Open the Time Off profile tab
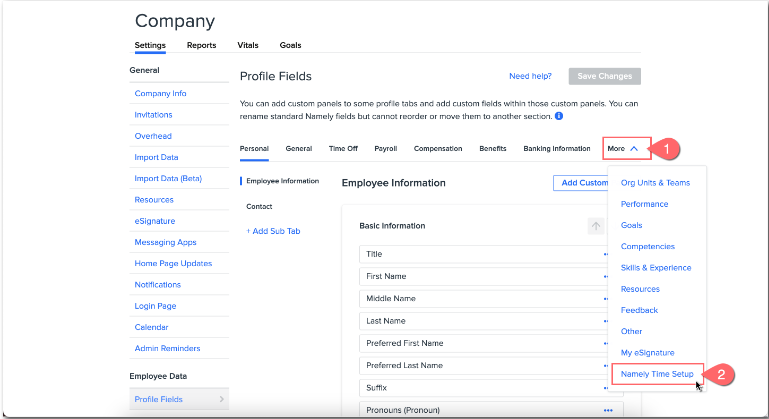Viewport: 769px width, 419px height. pyautogui.click(x=343, y=149)
